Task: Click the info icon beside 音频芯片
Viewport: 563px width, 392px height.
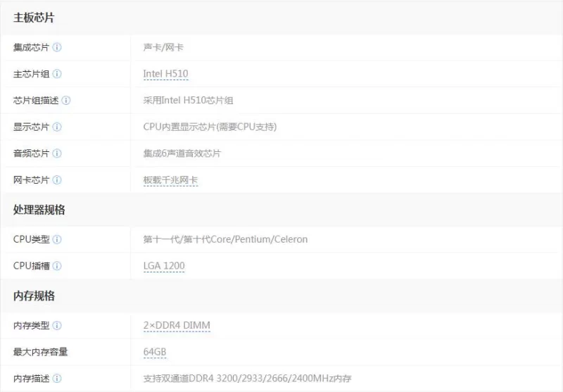Action: click(x=57, y=153)
